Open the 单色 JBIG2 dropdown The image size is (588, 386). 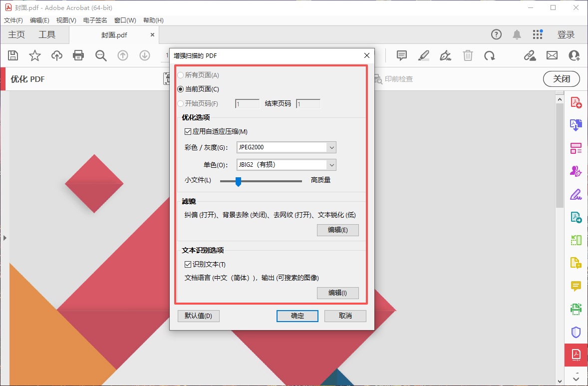pyautogui.click(x=286, y=165)
